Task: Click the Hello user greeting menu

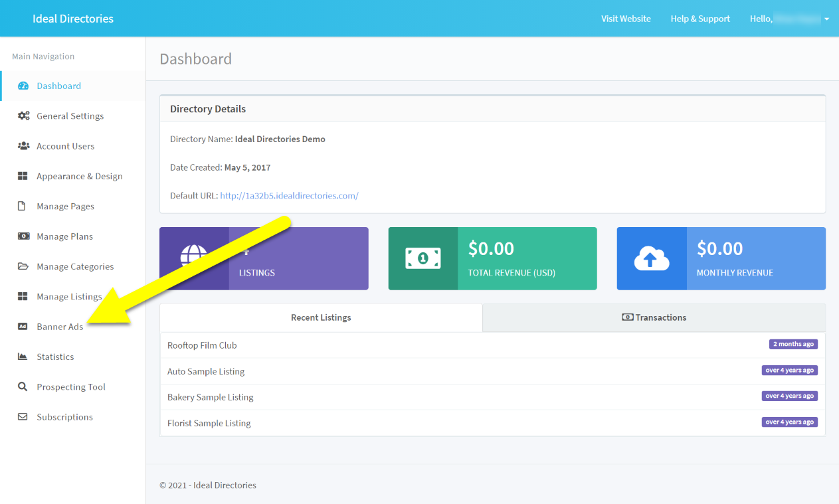Action: pyautogui.click(x=790, y=19)
